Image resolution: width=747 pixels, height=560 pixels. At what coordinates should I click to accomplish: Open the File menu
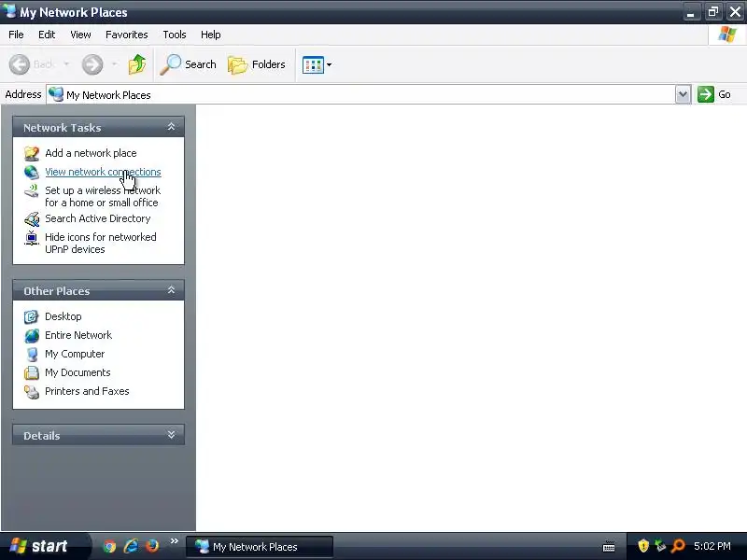point(16,35)
